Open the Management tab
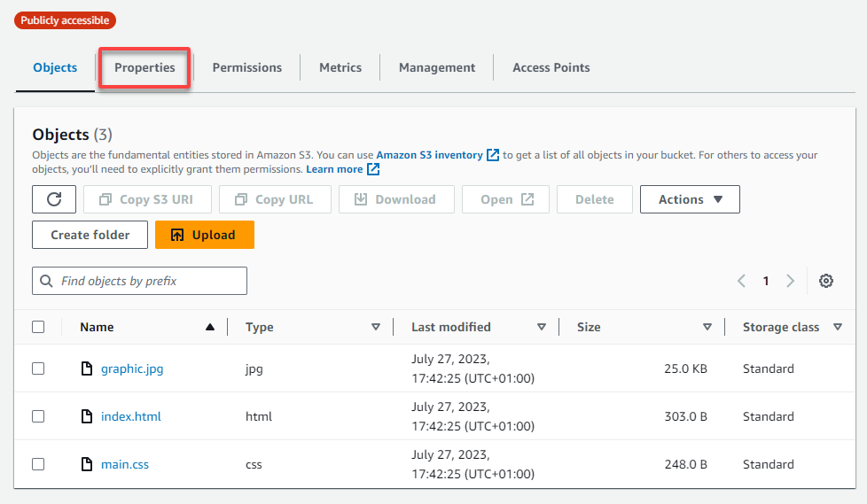The image size is (867, 504). (x=437, y=67)
